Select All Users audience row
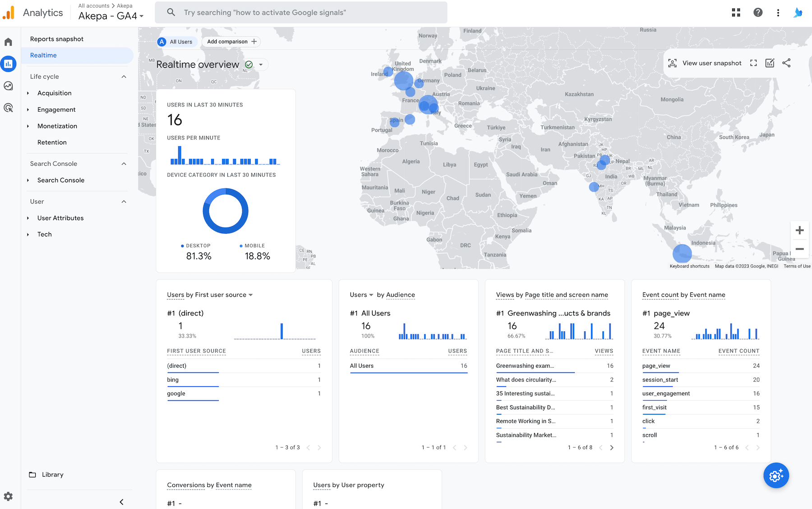This screenshot has height=509, width=812. 408,366
